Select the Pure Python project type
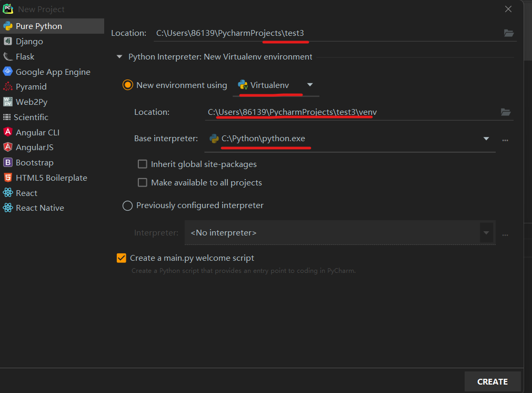 52,26
